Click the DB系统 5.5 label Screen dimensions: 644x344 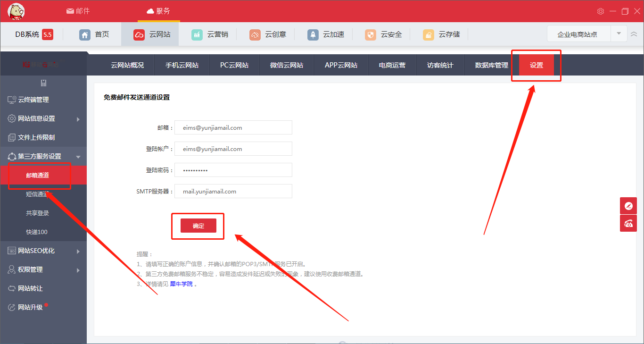[x=34, y=34]
